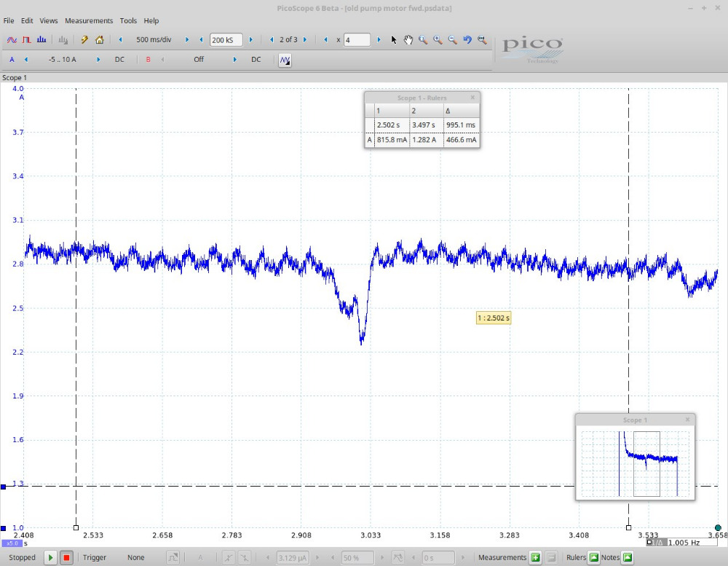
Task: Toggle the Notes display button
Action: tap(628, 557)
